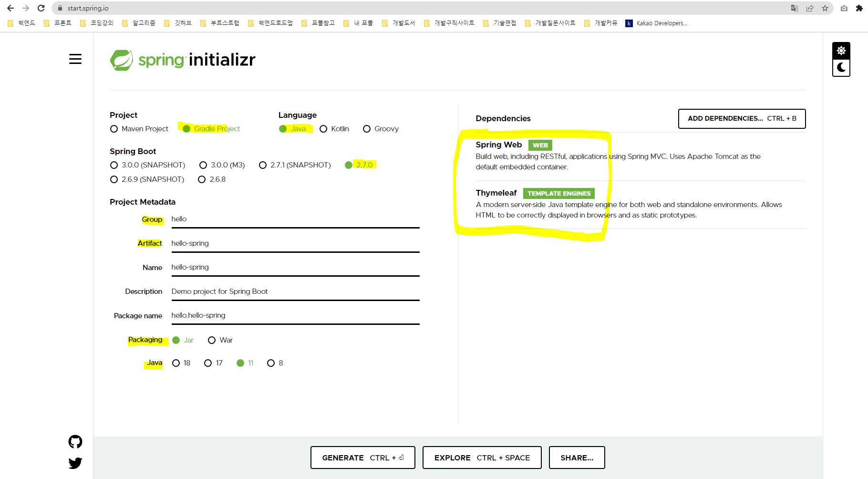Choose Kotlin language option
Viewport: 868px width, 479px height.
334,129
